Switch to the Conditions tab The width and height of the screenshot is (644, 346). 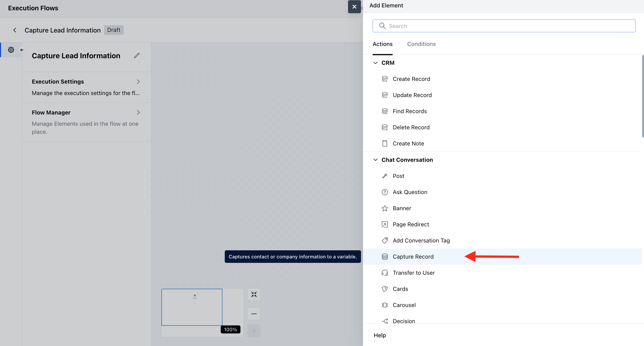(421, 44)
